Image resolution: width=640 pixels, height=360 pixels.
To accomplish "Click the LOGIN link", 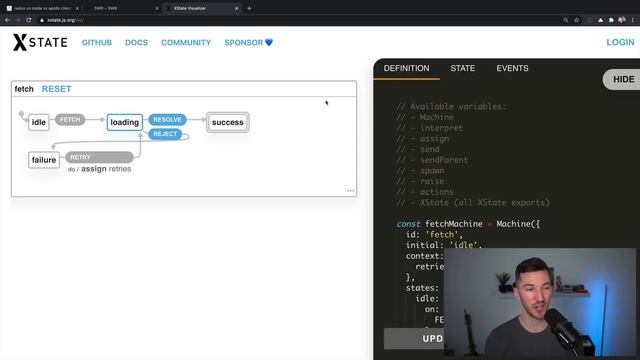I will (x=620, y=42).
